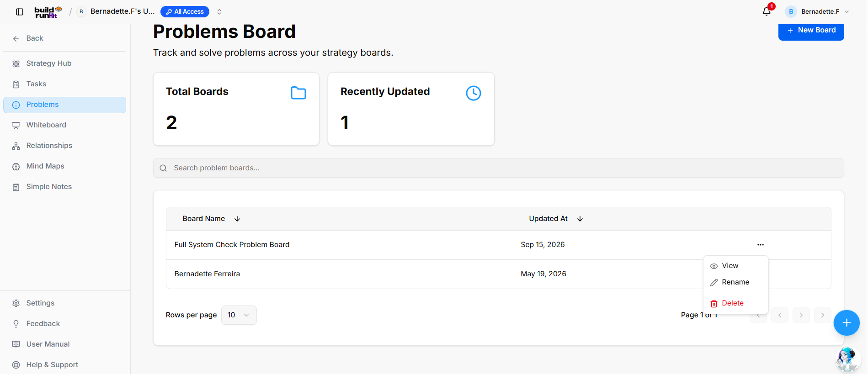Choose Rename in the context menu

(x=736, y=282)
